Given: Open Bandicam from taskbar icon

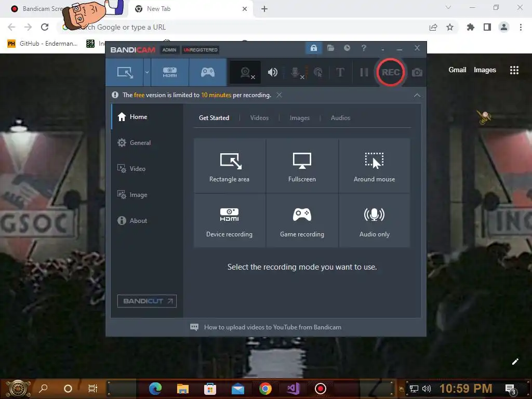Looking at the screenshot, I should pos(320,389).
